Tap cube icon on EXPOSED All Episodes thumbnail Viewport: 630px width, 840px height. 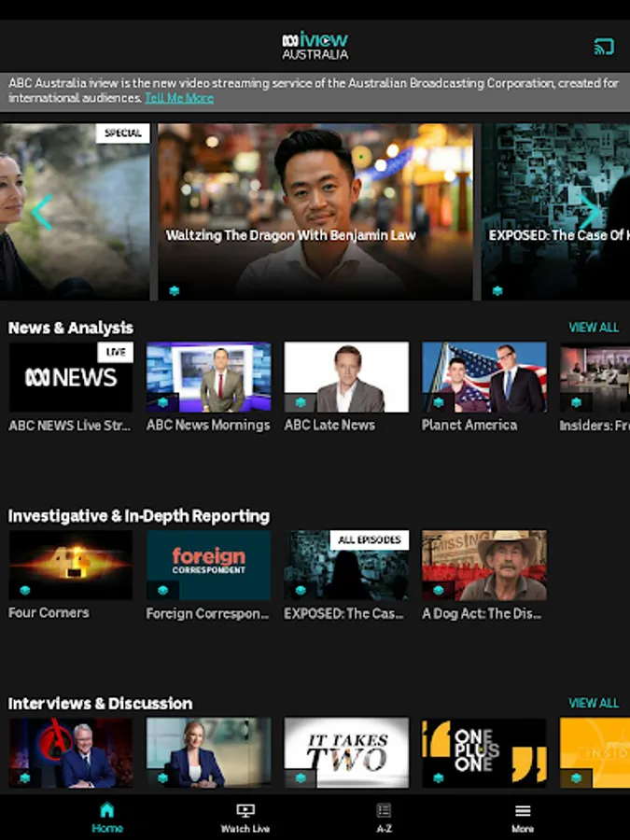pos(301,591)
